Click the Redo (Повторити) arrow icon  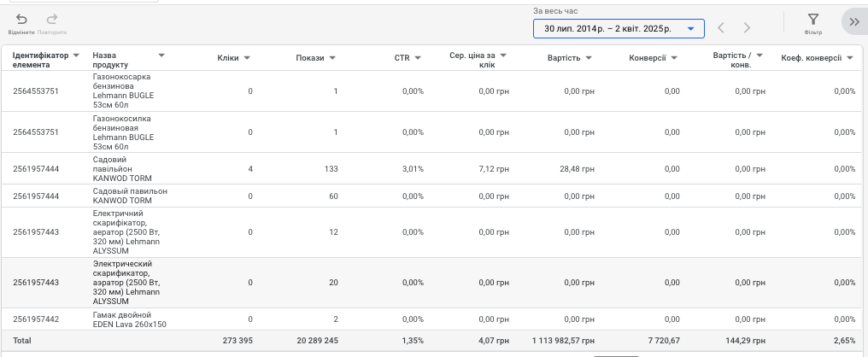coord(52,20)
